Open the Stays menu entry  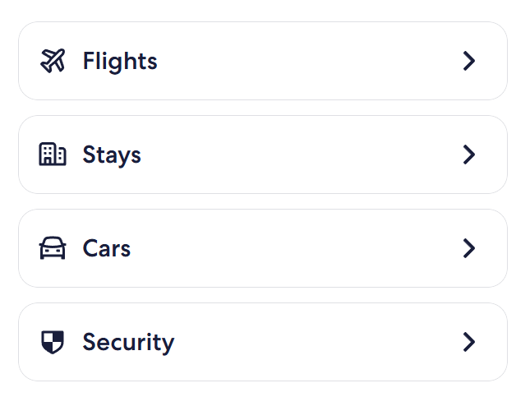pyautogui.click(x=263, y=155)
